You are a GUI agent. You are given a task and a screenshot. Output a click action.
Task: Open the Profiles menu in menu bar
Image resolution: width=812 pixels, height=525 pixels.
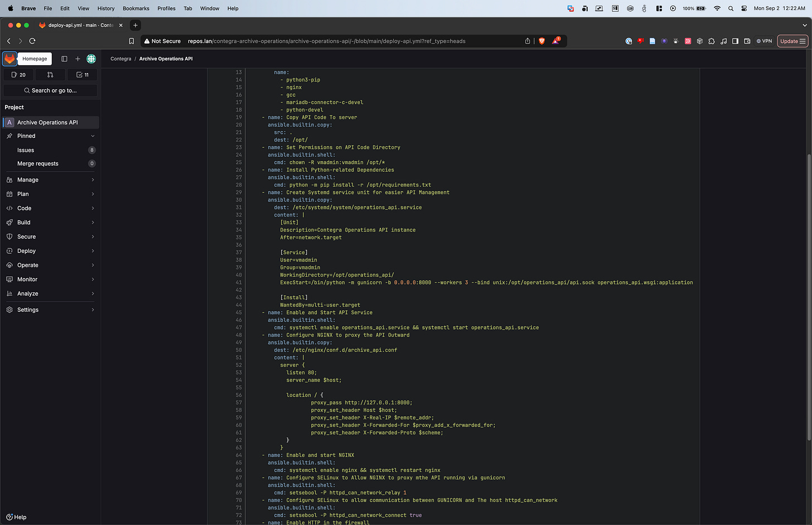point(166,8)
